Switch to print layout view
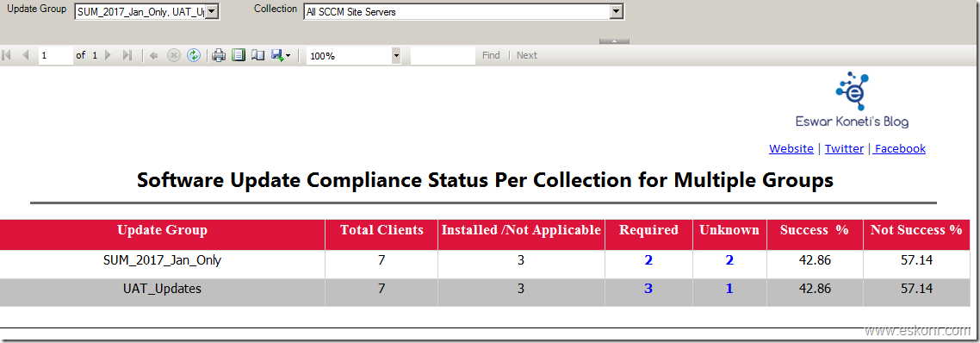The image size is (980, 343). [239, 55]
